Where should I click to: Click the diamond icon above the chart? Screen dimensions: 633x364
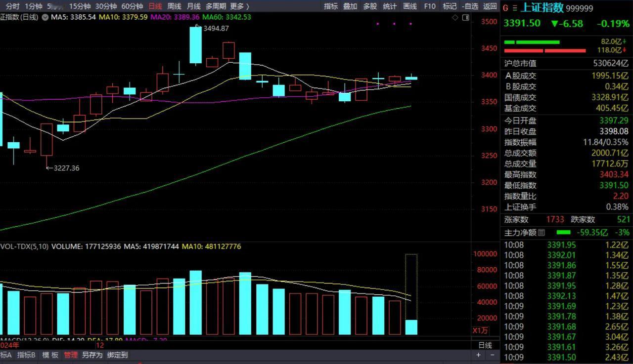(x=455, y=17)
